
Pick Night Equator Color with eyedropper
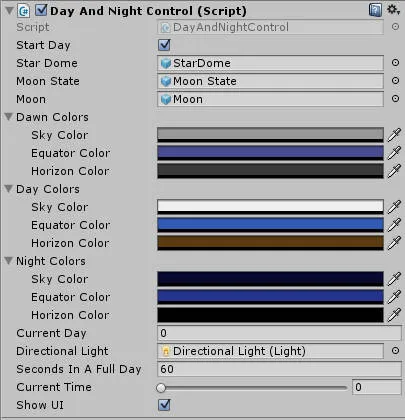pyautogui.click(x=394, y=297)
